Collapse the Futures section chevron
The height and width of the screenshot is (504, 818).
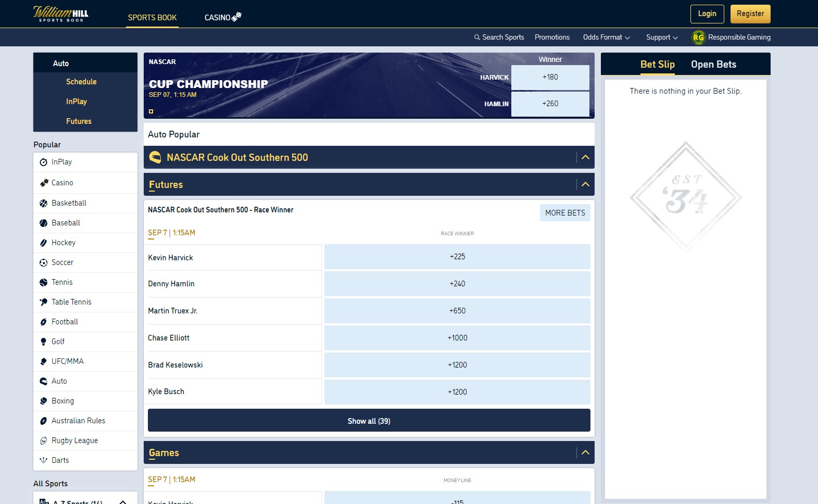(585, 184)
